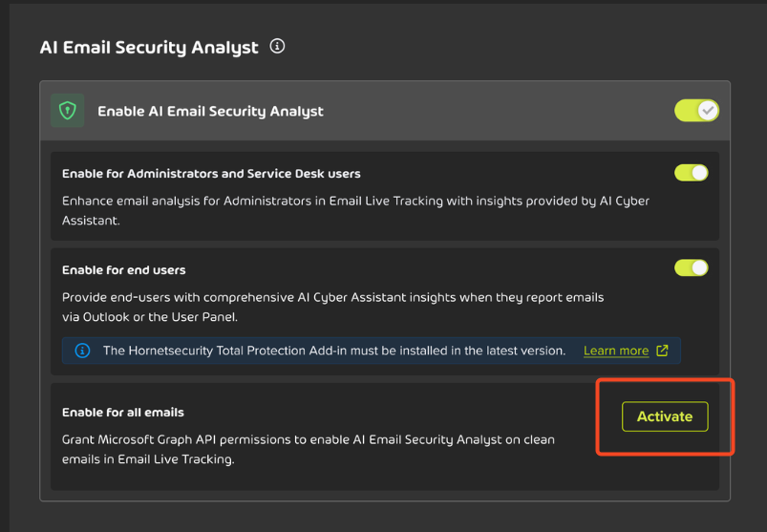
Task: Click description about reporting emails via Outlook
Action: (332, 308)
